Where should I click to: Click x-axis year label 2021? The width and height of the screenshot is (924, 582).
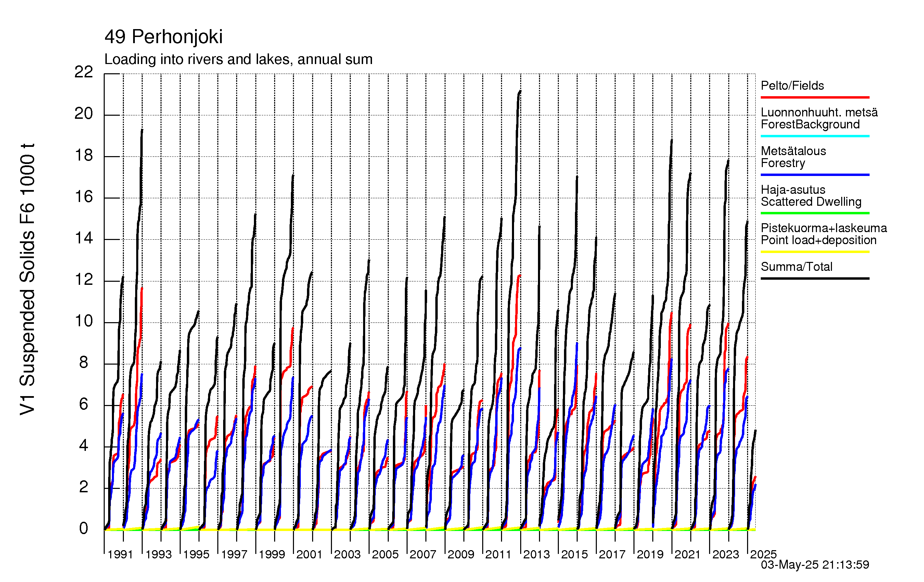[688, 554]
